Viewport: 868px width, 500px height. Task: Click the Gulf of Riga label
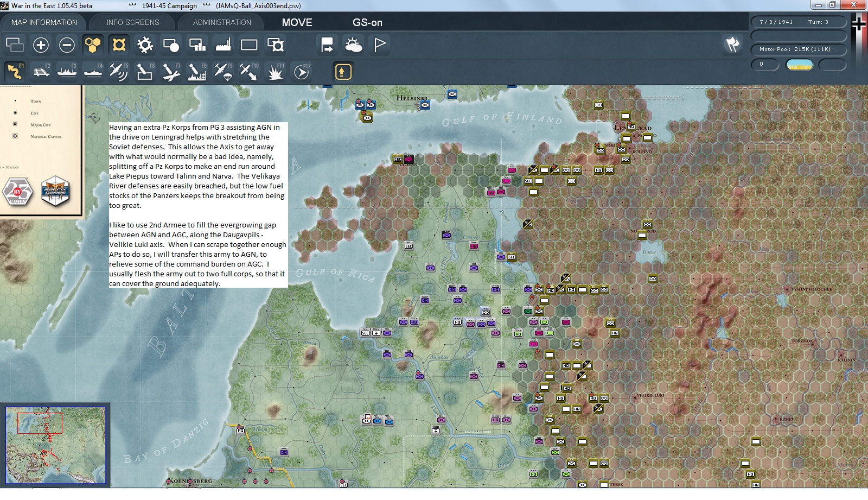click(335, 274)
